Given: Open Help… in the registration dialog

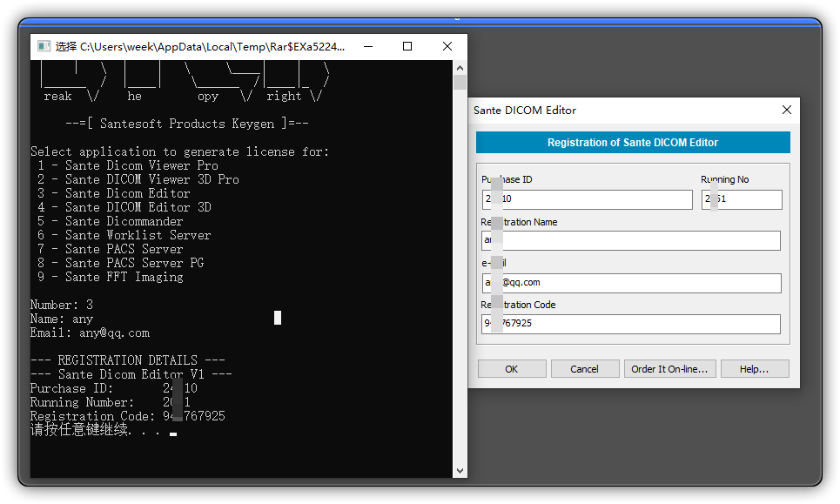Looking at the screenshot, I should coord(755,369).
